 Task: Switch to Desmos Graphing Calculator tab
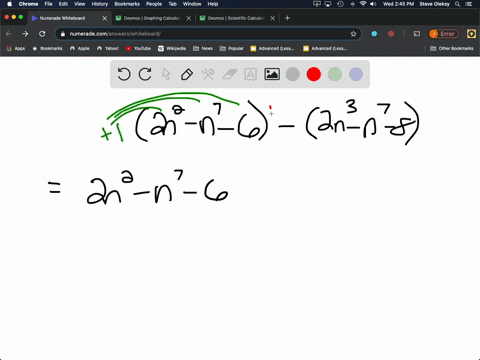152,18
